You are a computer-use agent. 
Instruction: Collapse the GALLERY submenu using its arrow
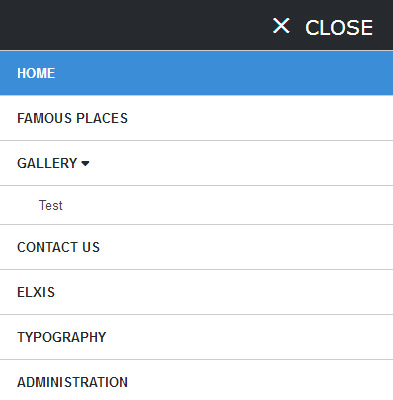pyautogui.click(x=85, y=164)
